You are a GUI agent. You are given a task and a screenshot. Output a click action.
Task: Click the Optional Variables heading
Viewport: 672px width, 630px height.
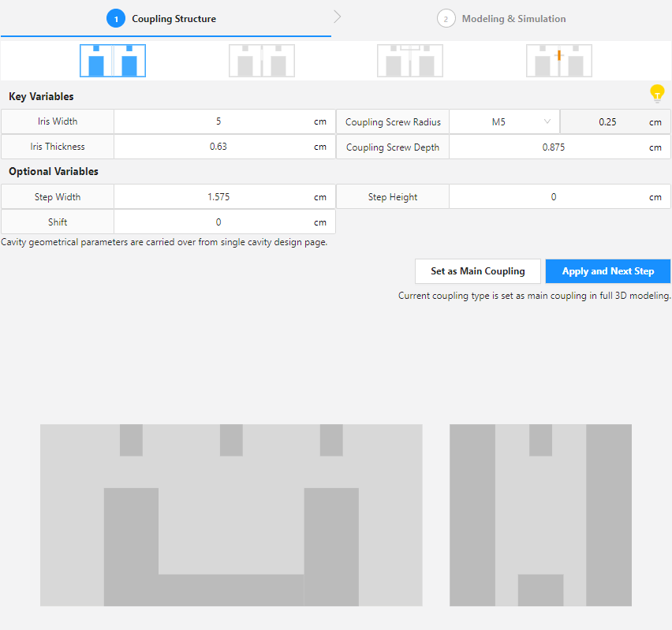tap(54, 171)
